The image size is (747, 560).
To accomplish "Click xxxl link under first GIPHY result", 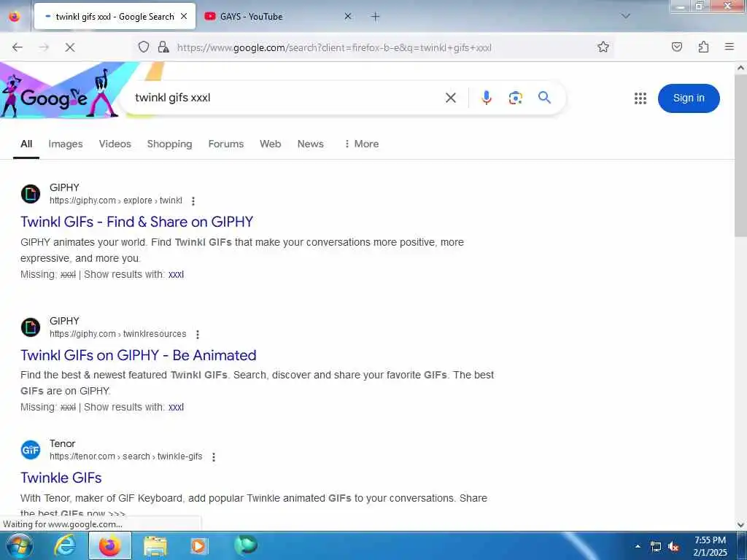I will (x=176, y=274).
